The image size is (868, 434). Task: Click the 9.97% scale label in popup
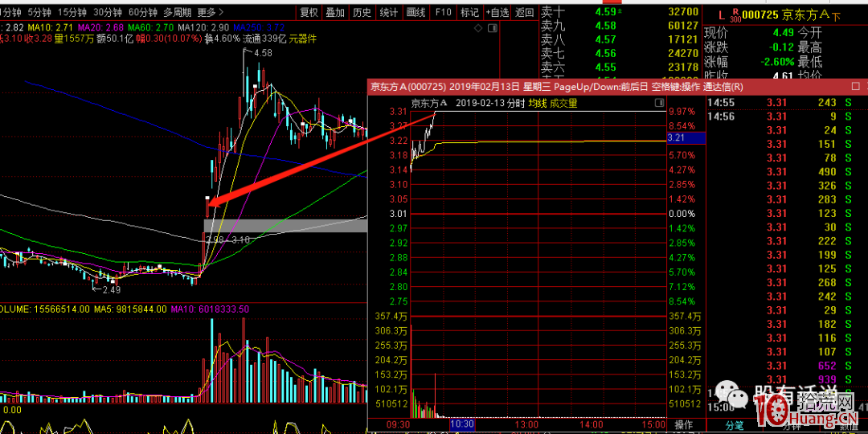pyautogui.click(x=682, y=111)
